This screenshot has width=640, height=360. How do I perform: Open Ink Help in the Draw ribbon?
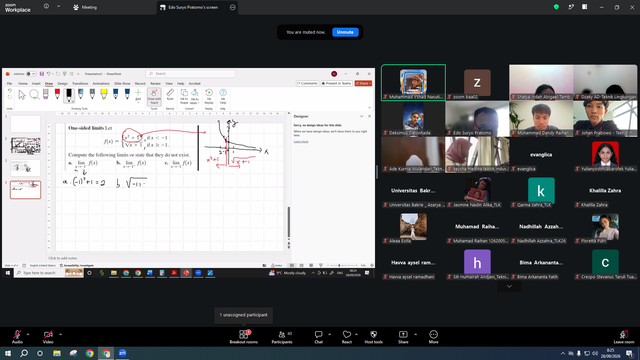click(x=223, y=96)
